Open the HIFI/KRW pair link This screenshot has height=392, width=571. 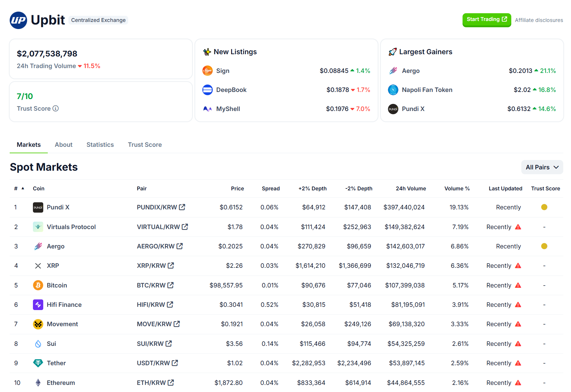155,305
